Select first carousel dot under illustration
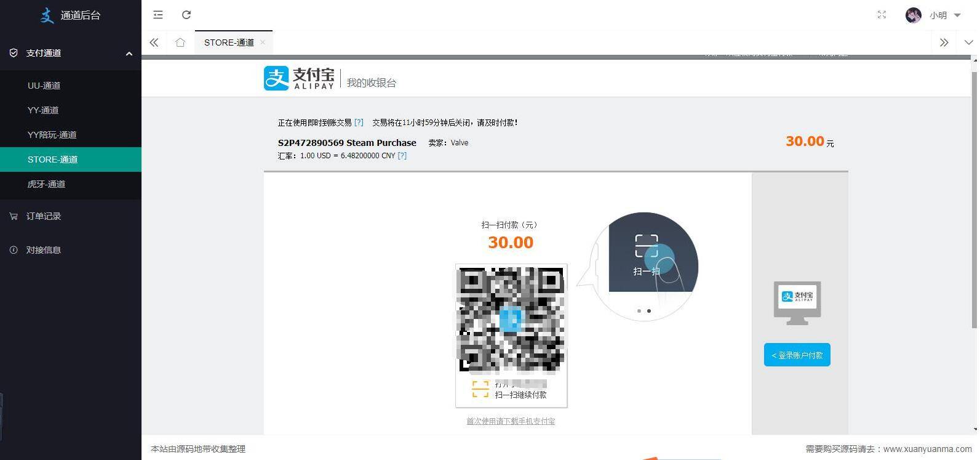This screenshot has height=460, width=980. pyautogui.click(x=639, y=311)
